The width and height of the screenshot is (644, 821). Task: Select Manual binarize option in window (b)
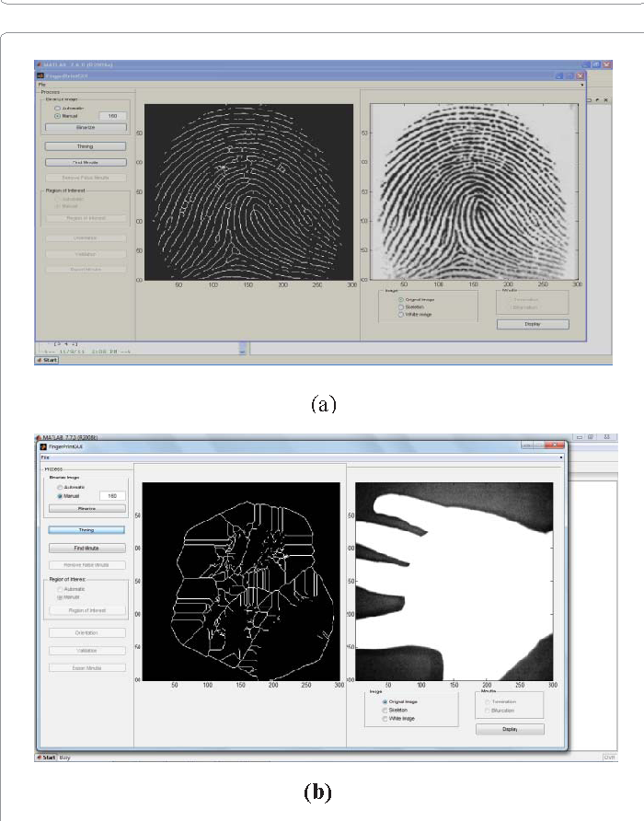click(x=60, y=496)
